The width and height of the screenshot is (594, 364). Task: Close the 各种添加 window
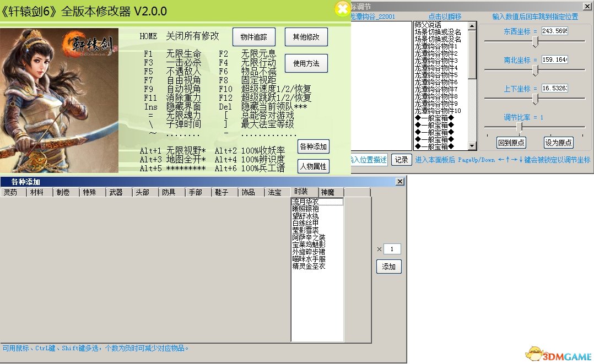point(401,181)
